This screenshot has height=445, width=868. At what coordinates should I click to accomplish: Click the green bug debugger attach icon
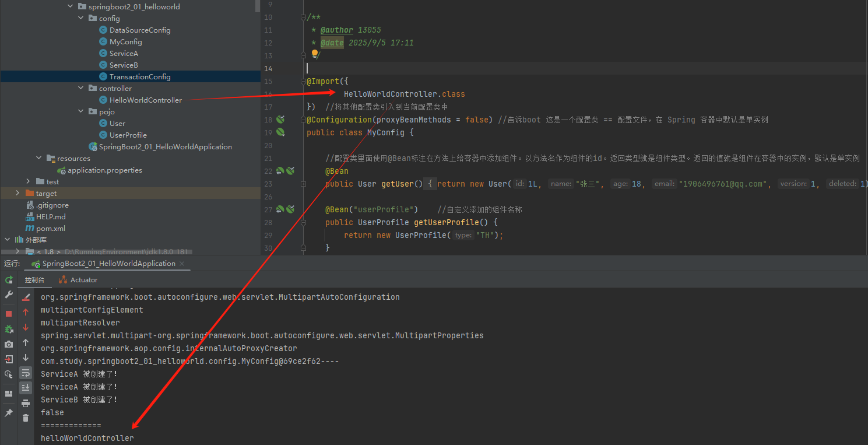(9, 329)
